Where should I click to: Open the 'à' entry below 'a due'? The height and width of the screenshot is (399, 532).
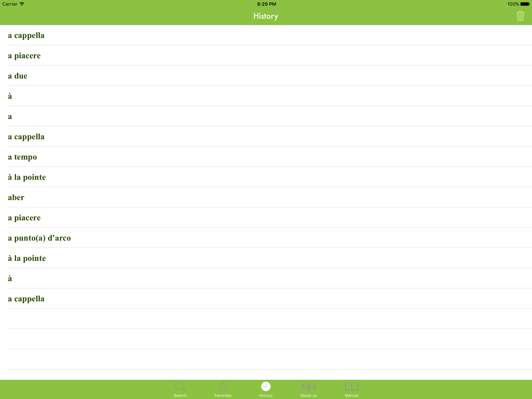pyautogui.click(x=266, y=96)
